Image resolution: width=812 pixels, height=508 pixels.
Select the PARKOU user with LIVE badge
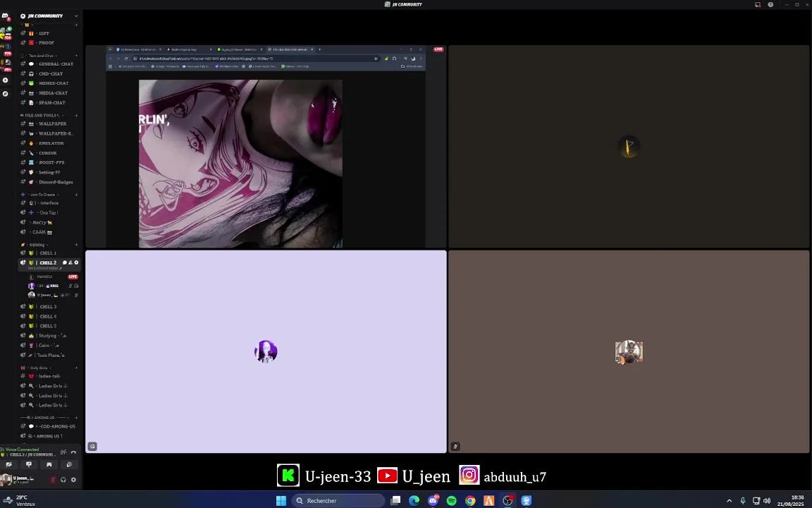click(x=54, y=277)
